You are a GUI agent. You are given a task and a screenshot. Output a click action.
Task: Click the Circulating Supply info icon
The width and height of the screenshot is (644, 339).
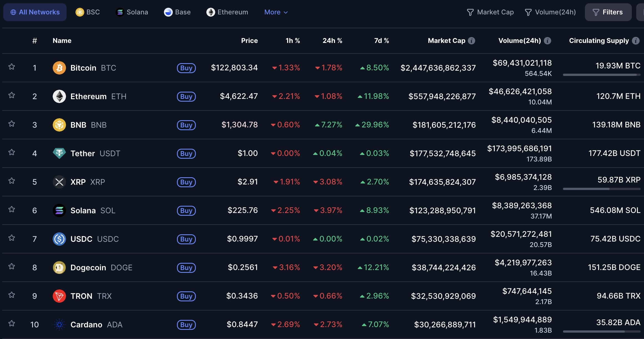click(x=636, y=41)
